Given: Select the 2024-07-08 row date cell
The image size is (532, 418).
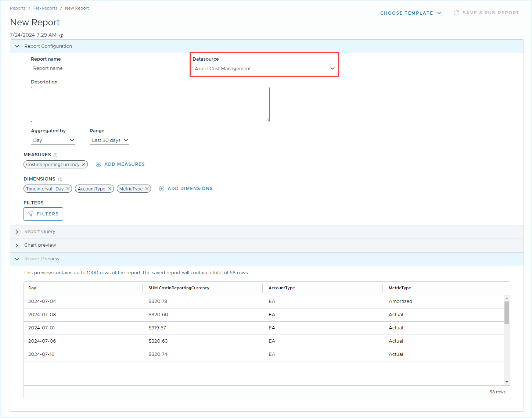Looking at the screenshot, I should click(42, 315).
